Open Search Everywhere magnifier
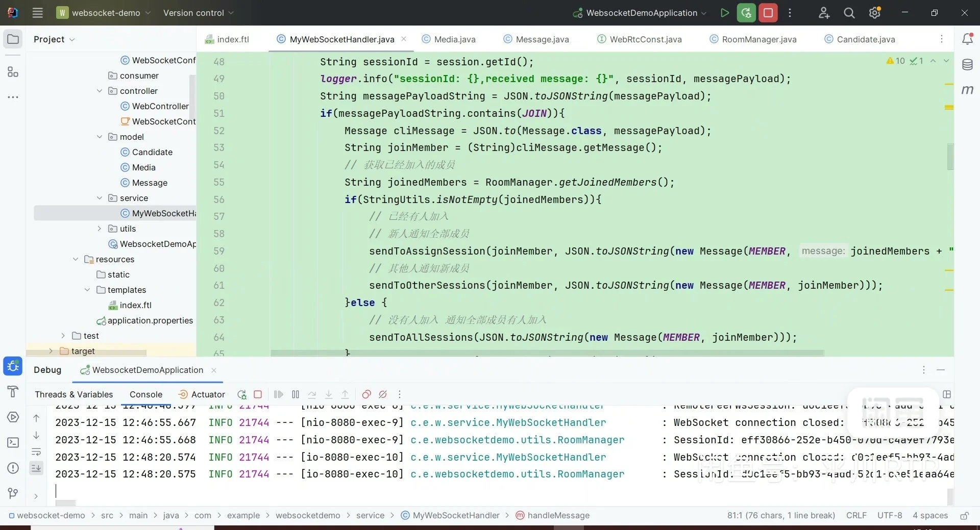 click(x=849, y=13)
